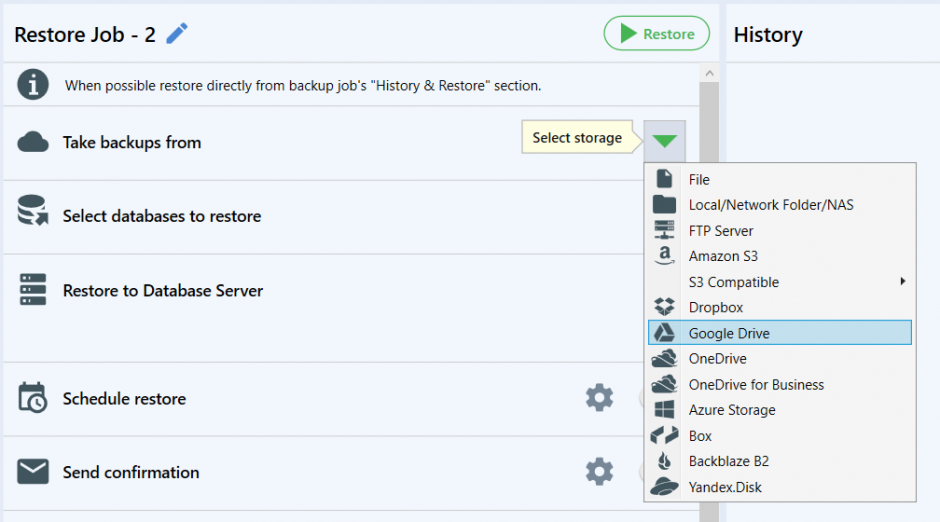This screenshot has width=940, height=522.
Task: Select OneDrive for Business option
Action: [780, 384]
